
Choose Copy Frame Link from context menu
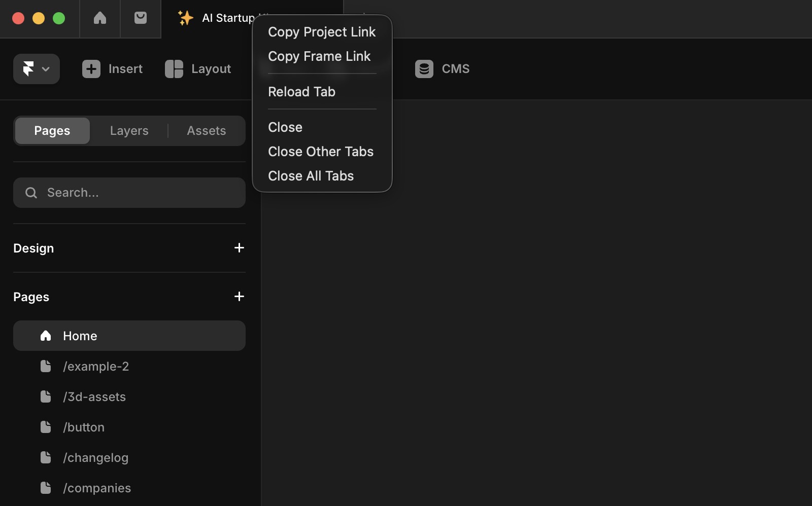tap(322, 56)
